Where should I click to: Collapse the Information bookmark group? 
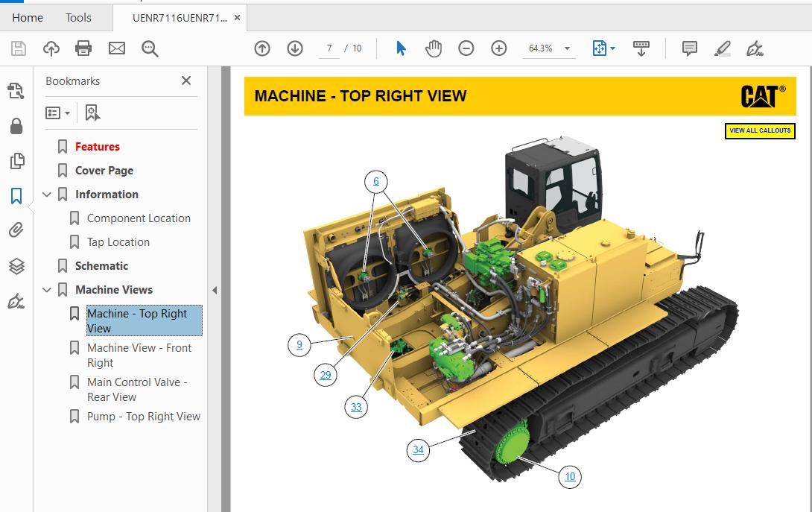click(x=47, y=195)
